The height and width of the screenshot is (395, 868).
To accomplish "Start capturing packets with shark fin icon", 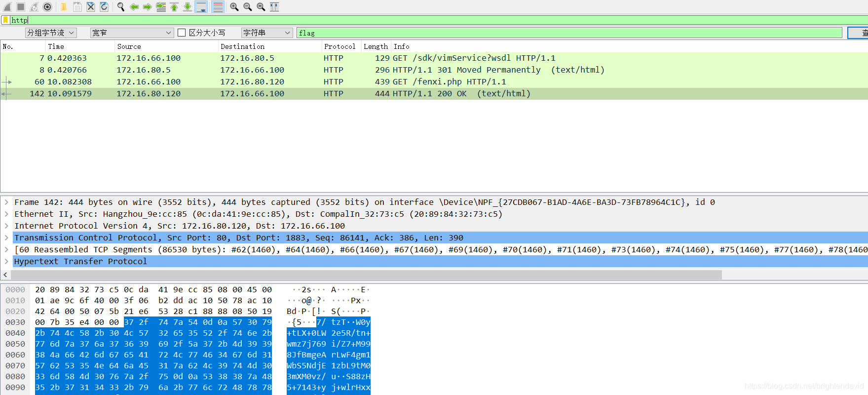I will pos(7,6).
